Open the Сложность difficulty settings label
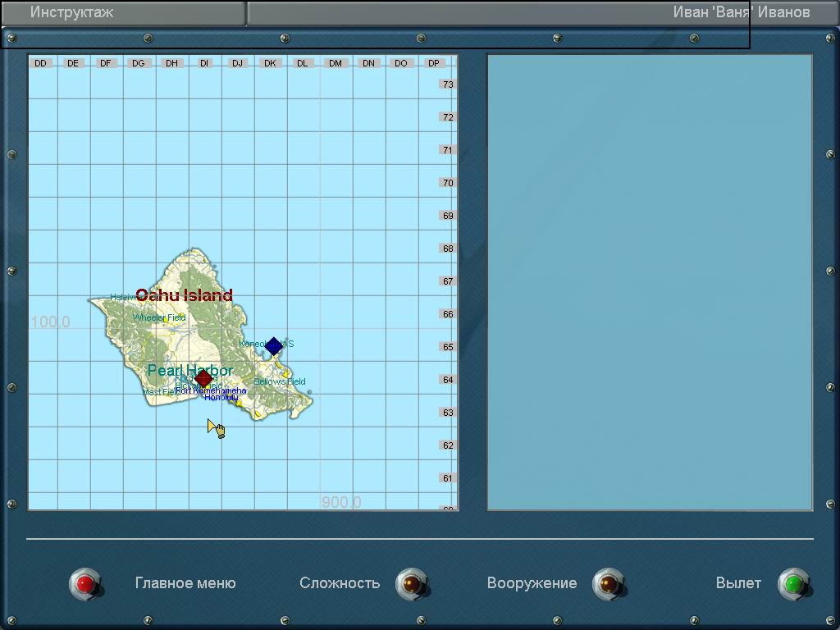This screenshot has height=630, width=840. (x=340, y=583)
